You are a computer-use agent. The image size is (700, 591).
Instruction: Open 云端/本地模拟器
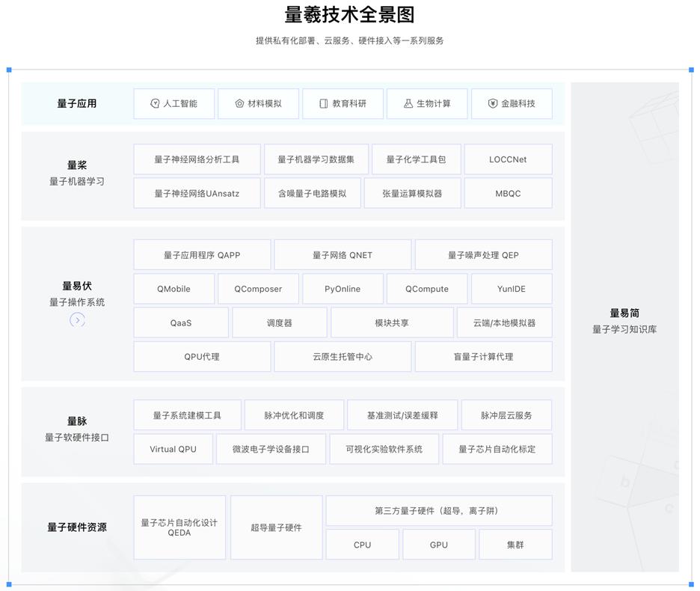(x=503, y=322)
